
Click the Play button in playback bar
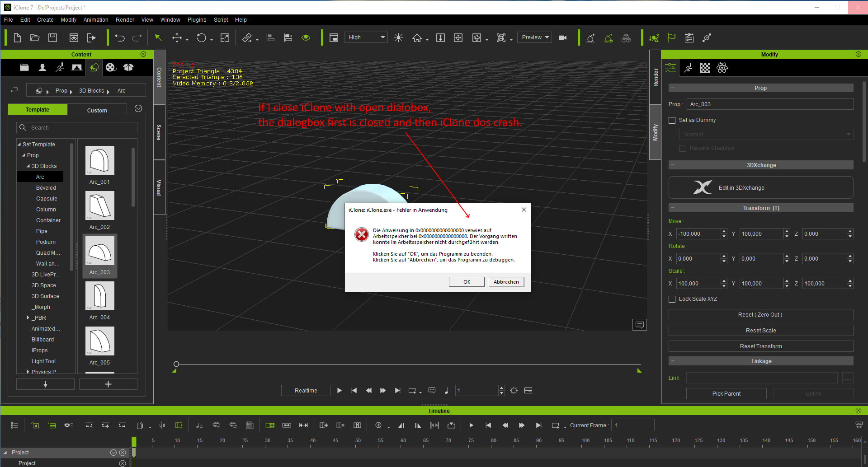[340, 391]
